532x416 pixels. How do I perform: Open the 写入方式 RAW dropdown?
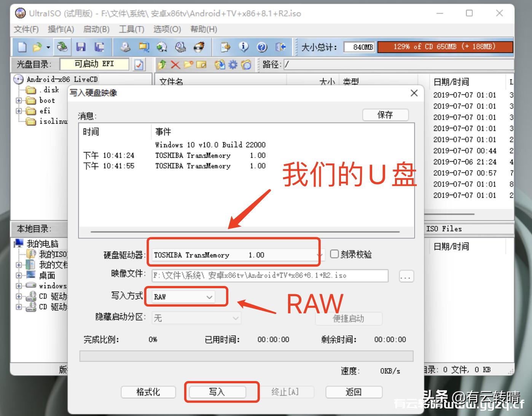(183, 297)
